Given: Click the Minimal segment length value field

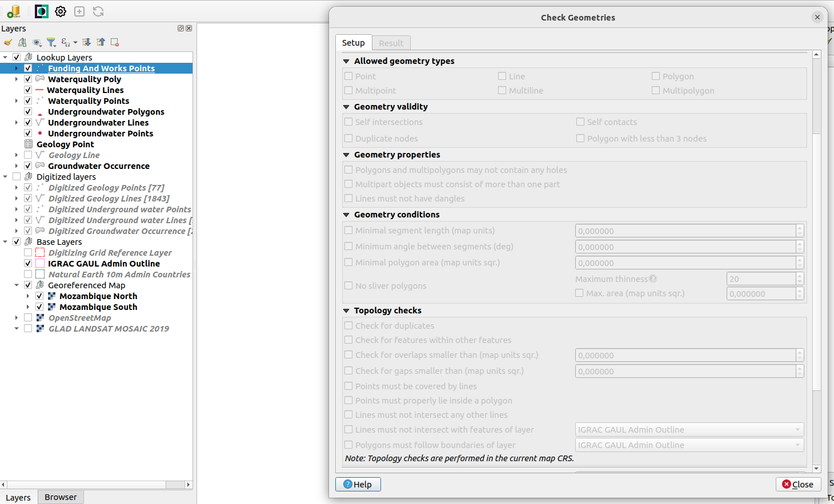Looking at the screenshot, I should [685, 231].
